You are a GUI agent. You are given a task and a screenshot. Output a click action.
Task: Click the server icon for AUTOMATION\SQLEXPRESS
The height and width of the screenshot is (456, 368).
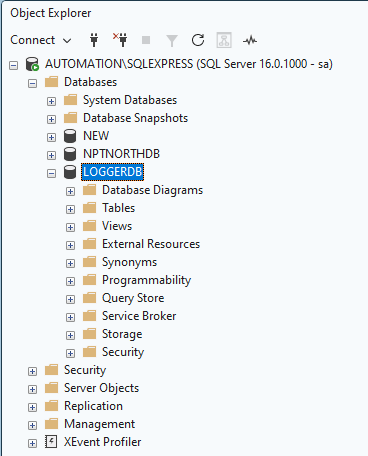[33, 64]
